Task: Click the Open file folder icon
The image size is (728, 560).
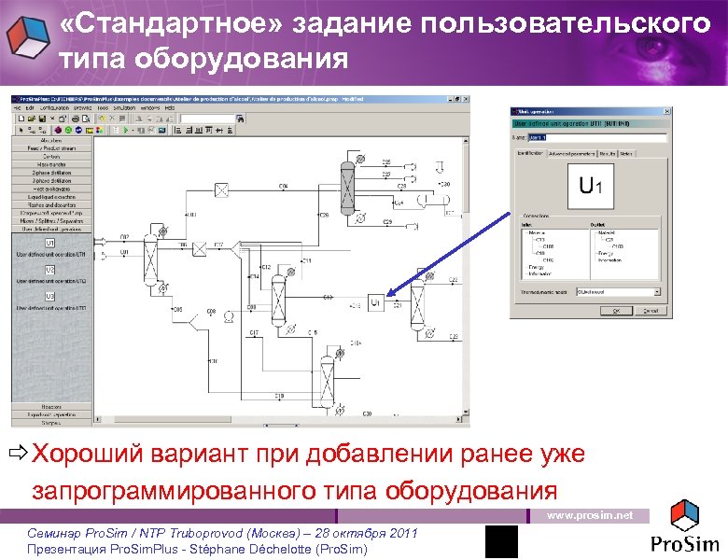Action: pyautogui.click(x=31, y=119)
